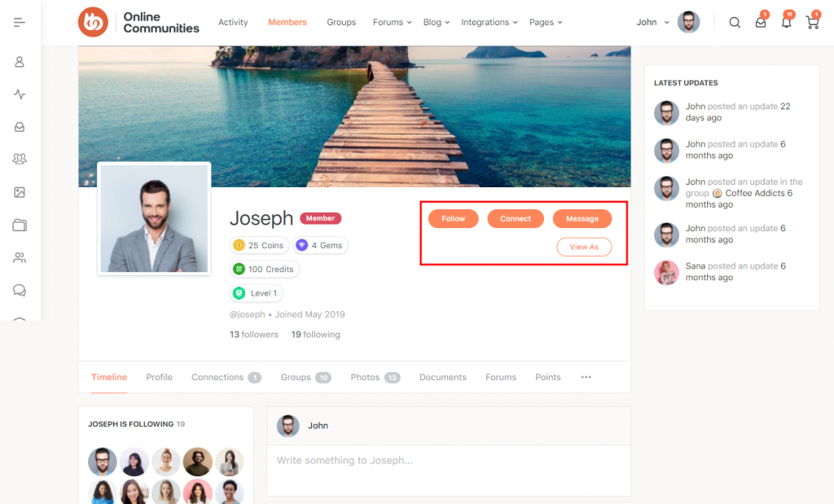Open the search icon in the header
The image size is (834, 504).
[735, 22]
